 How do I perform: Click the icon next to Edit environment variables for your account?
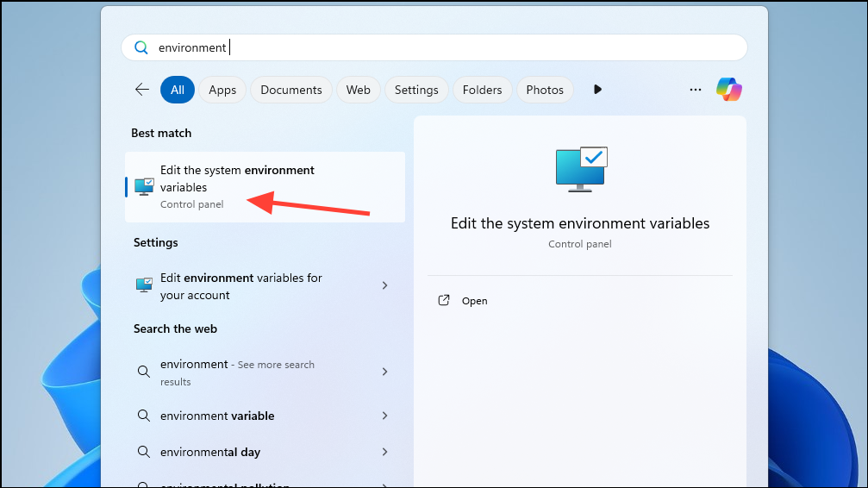pos(144,285)
